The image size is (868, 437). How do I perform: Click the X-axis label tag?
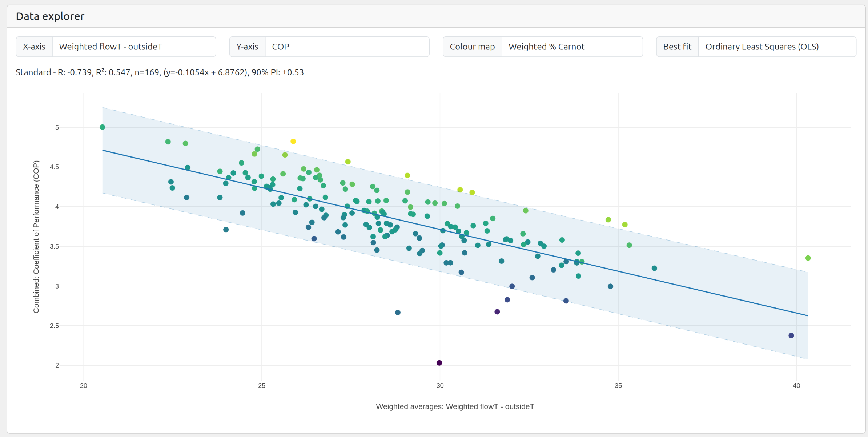pyautogui.click(x=34, y=47)
